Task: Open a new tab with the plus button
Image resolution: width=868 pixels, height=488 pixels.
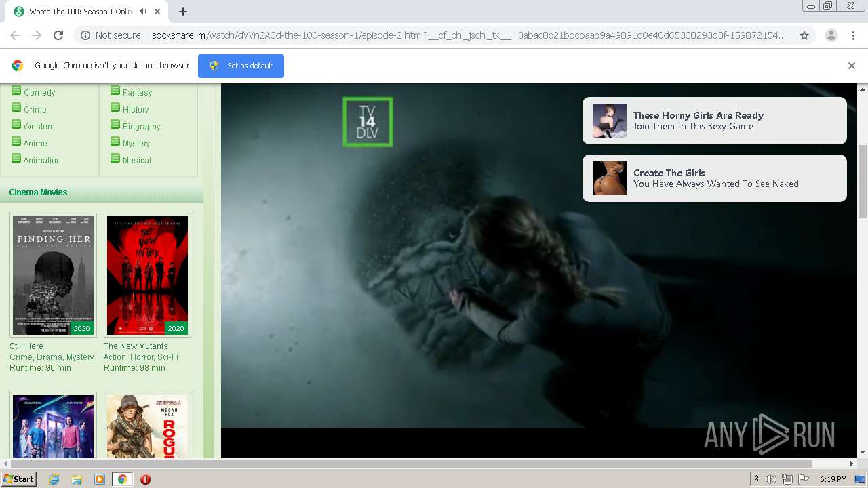Action: [x=183, y=12]
